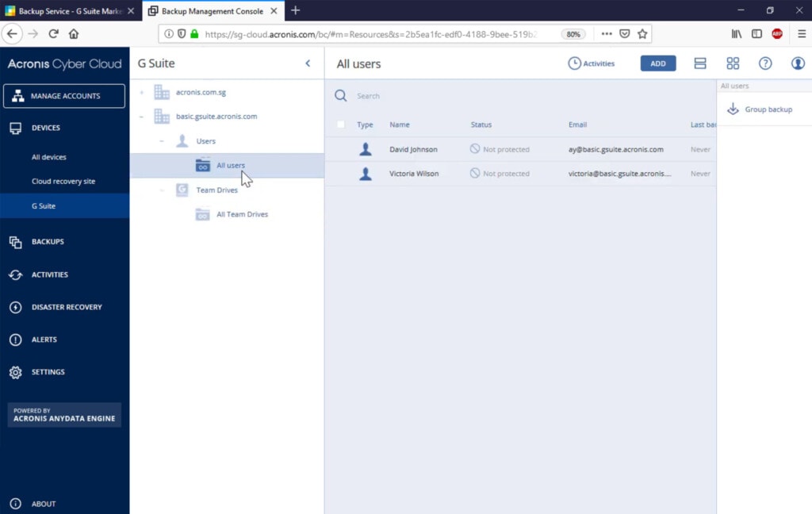Click the Backups copy icon
This screenshot has width=812, height=514.
16,242
